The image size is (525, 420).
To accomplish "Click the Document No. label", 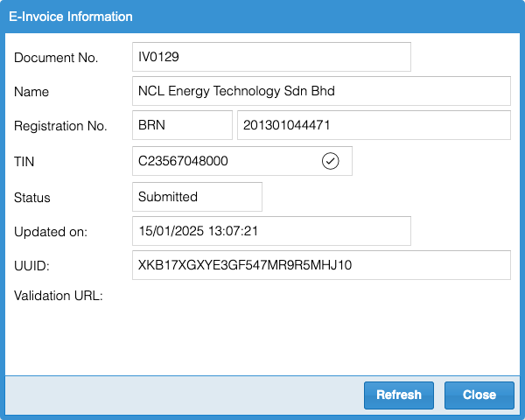I will 56,58.
